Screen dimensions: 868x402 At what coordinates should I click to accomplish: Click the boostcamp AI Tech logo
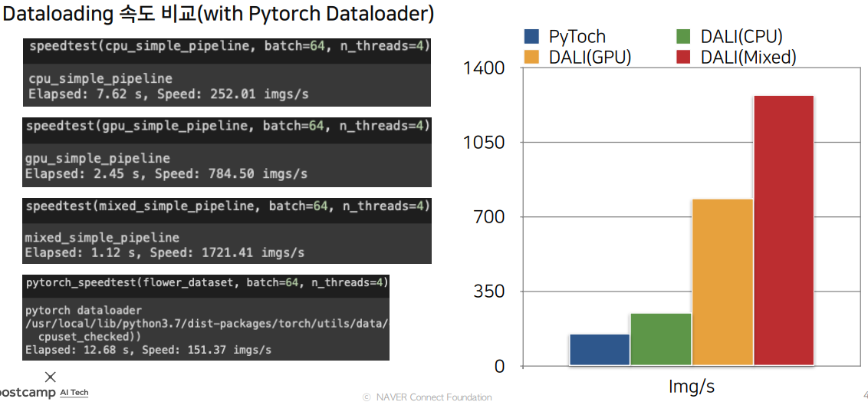pyautogui.click(x=44, y=393)
